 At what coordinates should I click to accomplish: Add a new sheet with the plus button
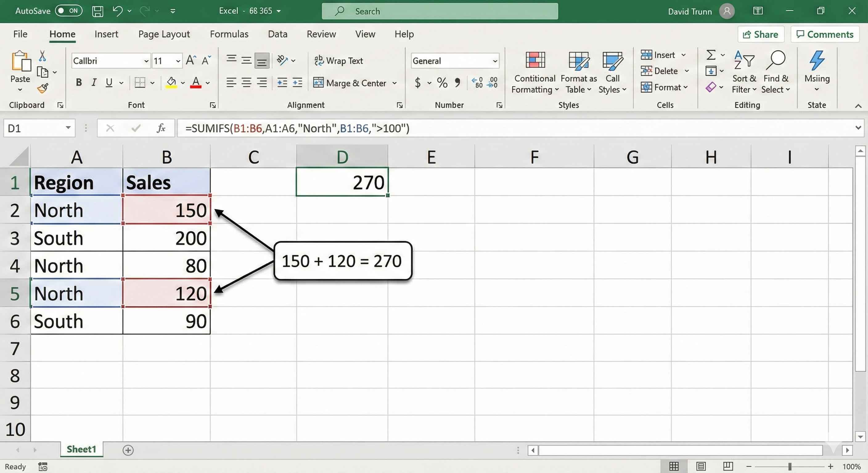pos(128,450)
